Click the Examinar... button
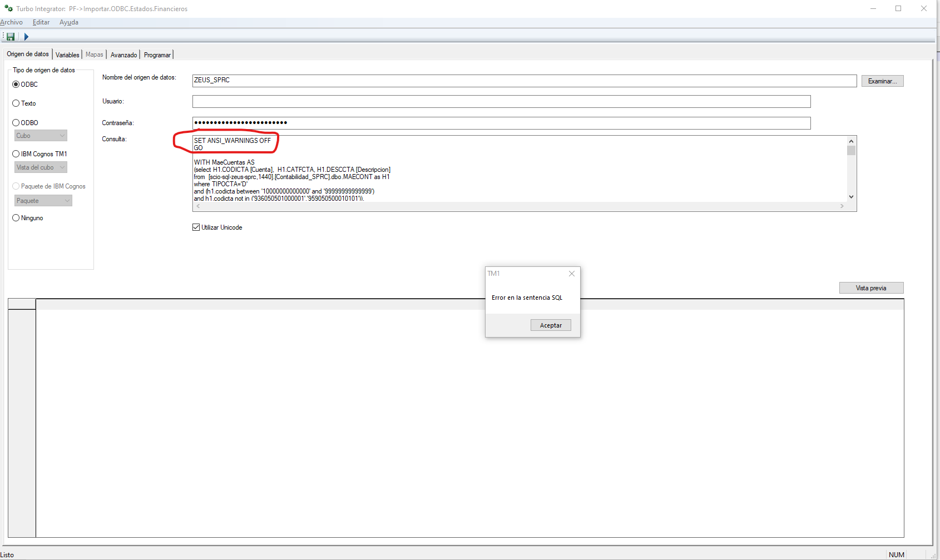 (x=883, y=81)
